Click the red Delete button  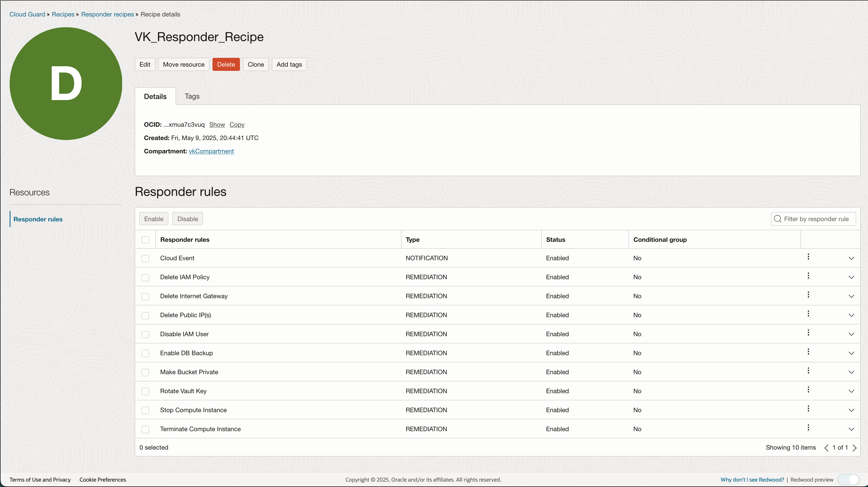click(226, 64)
